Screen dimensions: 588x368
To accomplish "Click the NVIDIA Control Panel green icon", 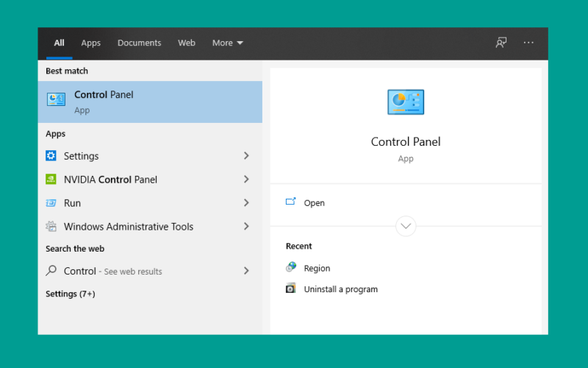I will click(x=51, y=179).
